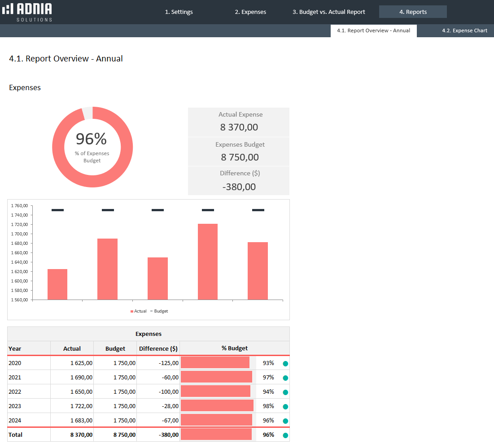Select the 2020 Actual cell 1 625,00
Screen dimensions: 494x448
[x=72, y=363]
